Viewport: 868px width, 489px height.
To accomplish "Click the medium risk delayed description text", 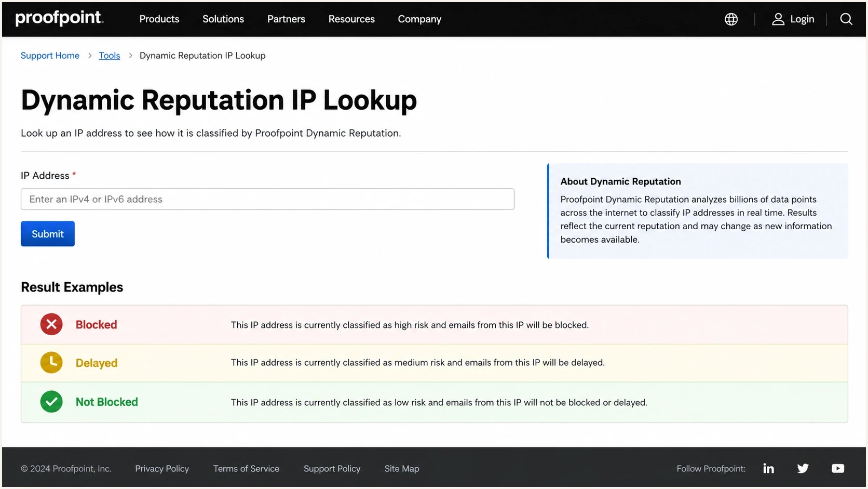I will [x=418, y=363].
